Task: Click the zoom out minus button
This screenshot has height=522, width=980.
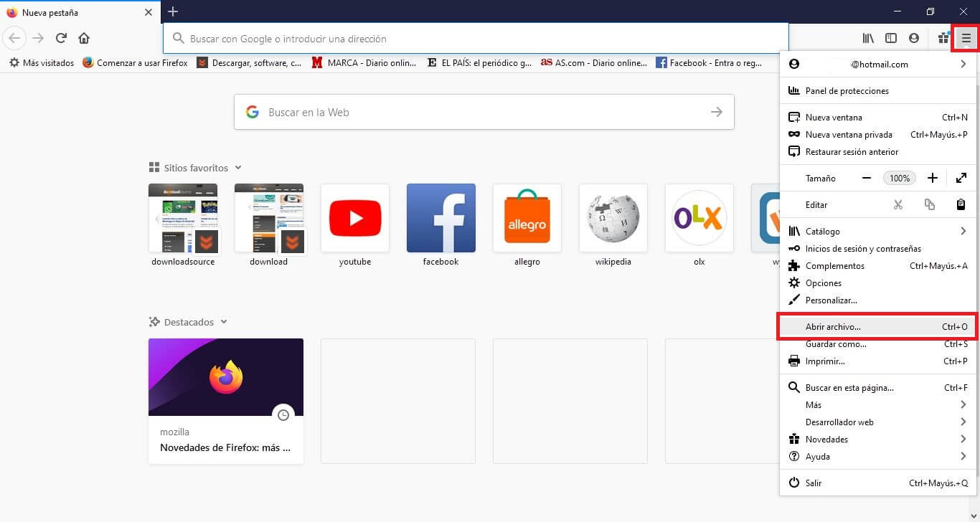Action: pyautogui.click(x=867, y=178)
